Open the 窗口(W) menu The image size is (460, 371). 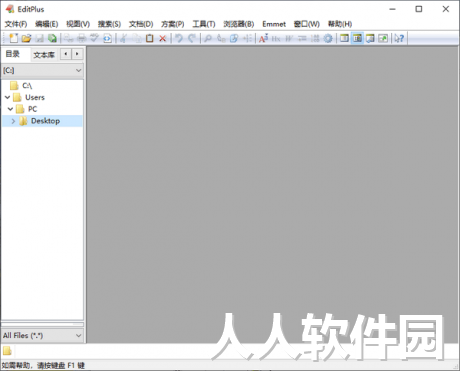click(307, 24)
